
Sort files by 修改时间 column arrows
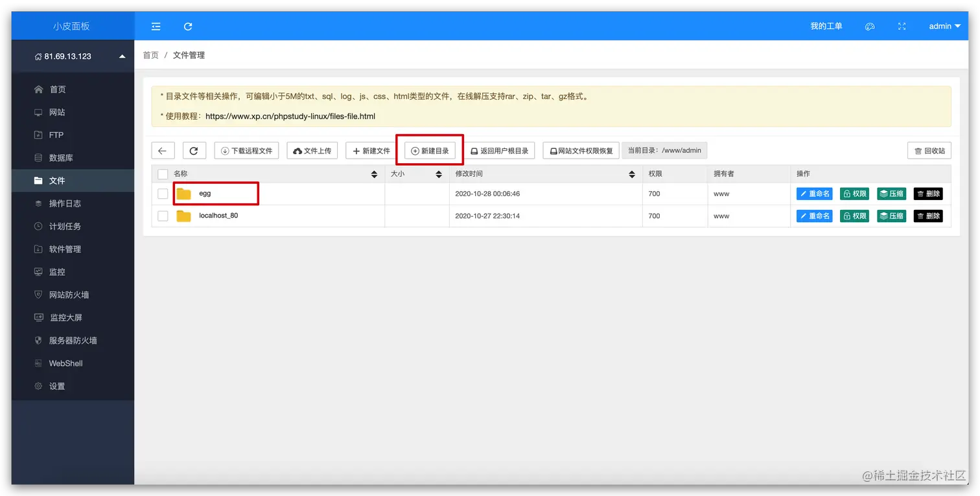pyautogui.click(x=632, y=174)
